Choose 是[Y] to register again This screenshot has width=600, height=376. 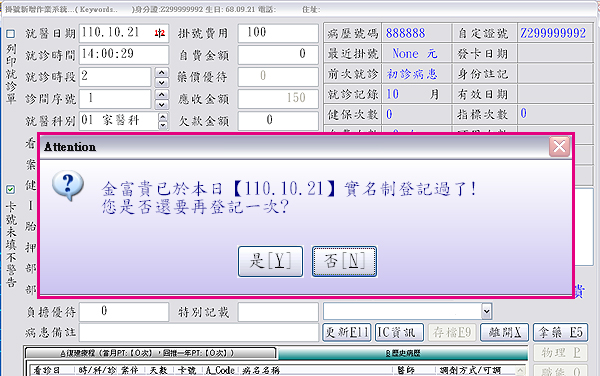click(x=270, y=262)
